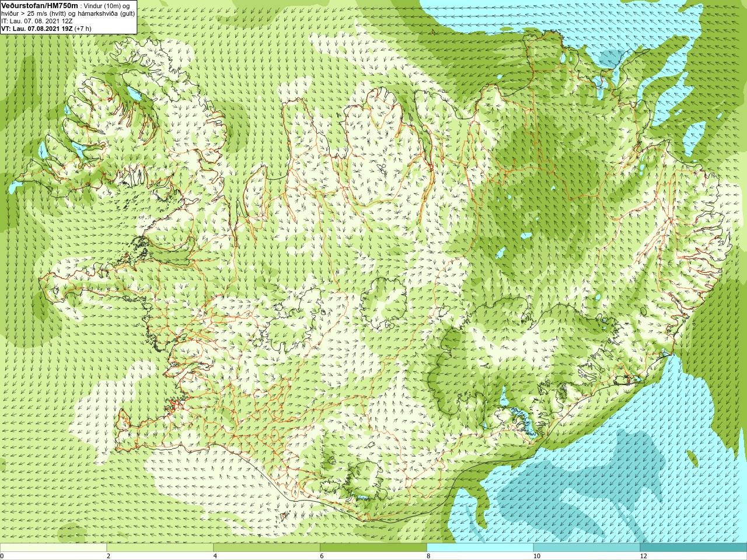Click the '2' scale label
The height and width of the screenshot is (560, 747).
109,556
